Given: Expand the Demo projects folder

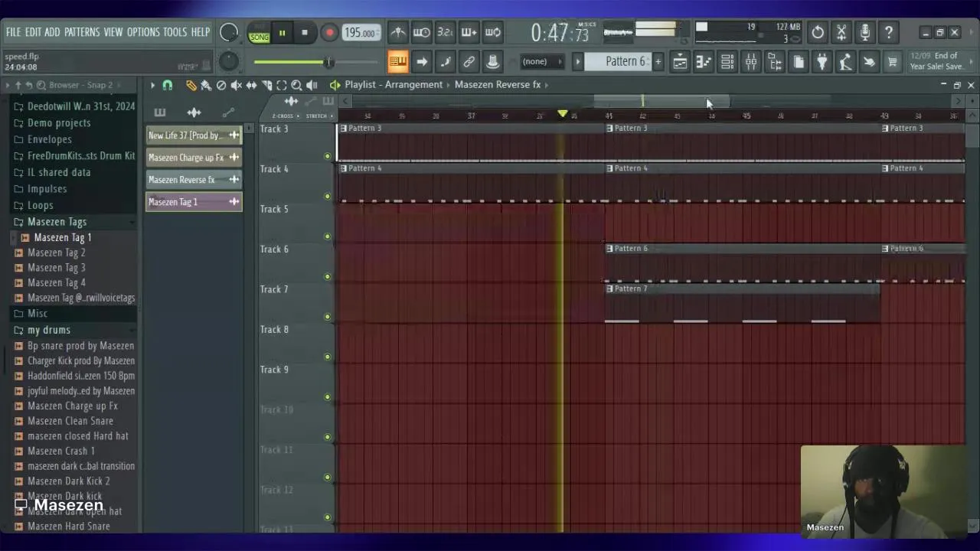Looking at the screenshot, I should point(58,123).
